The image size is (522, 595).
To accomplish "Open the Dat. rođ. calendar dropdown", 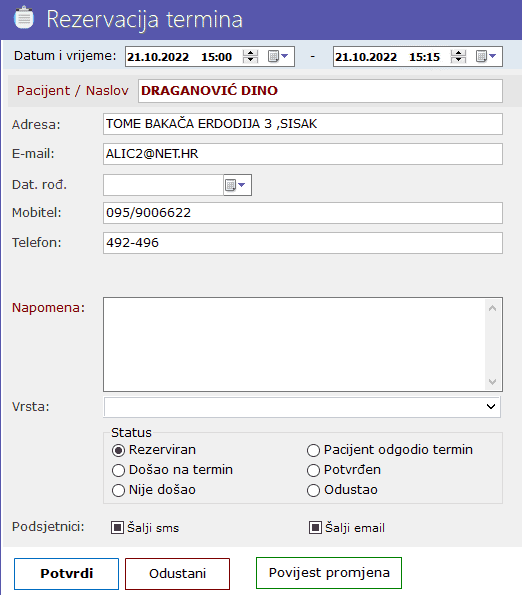I will 237,185.
